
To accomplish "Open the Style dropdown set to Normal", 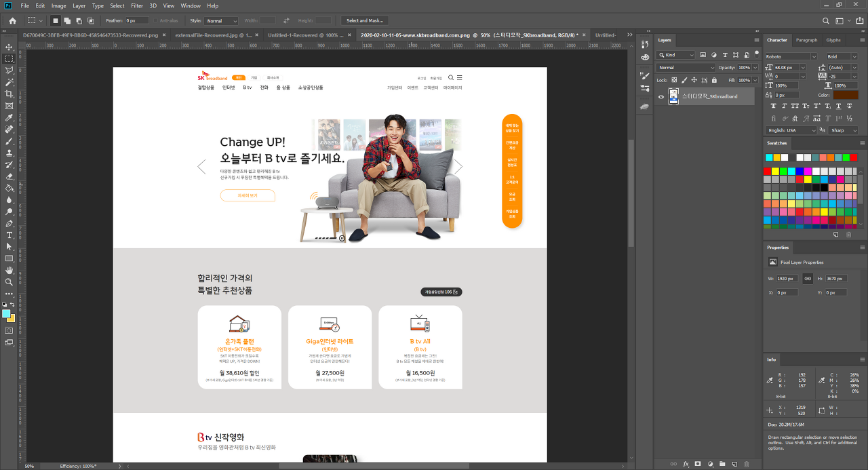I will pyautogui.click(x=222, y=21).
